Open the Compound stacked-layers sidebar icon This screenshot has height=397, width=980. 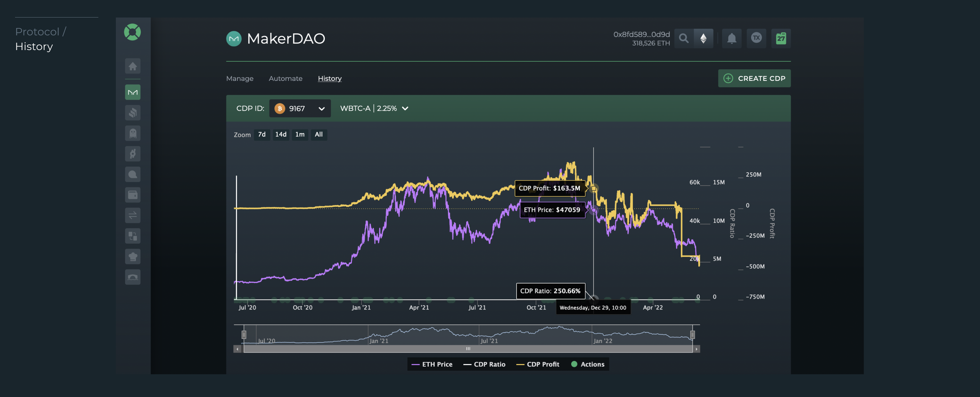click(132, 113)
